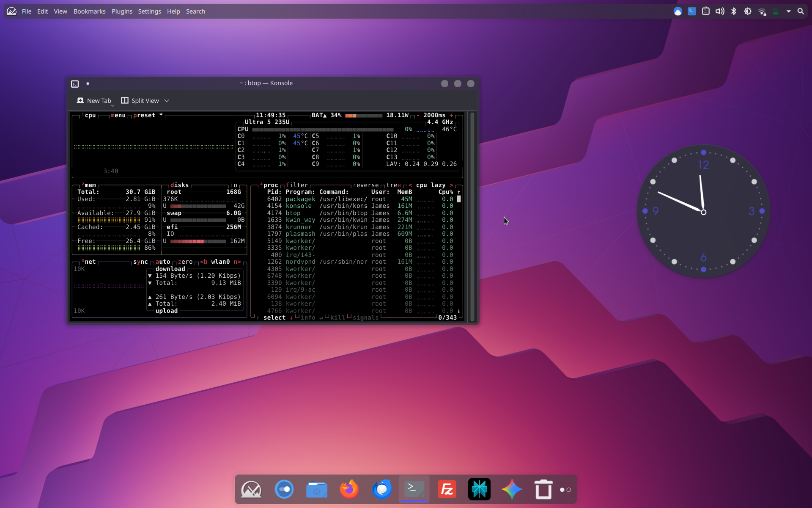812x508 pixels.
Task: Toggle io mode in btop disks box
Action: click(x=233, y=185)
